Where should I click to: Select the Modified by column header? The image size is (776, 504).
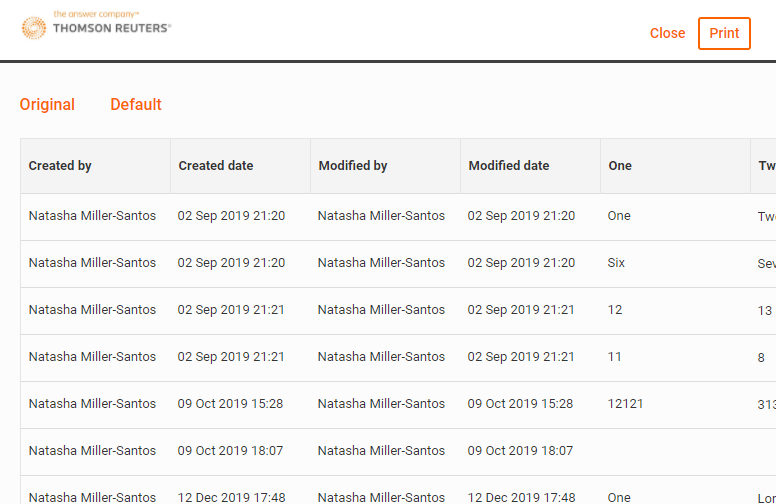(x=353, y=166)
